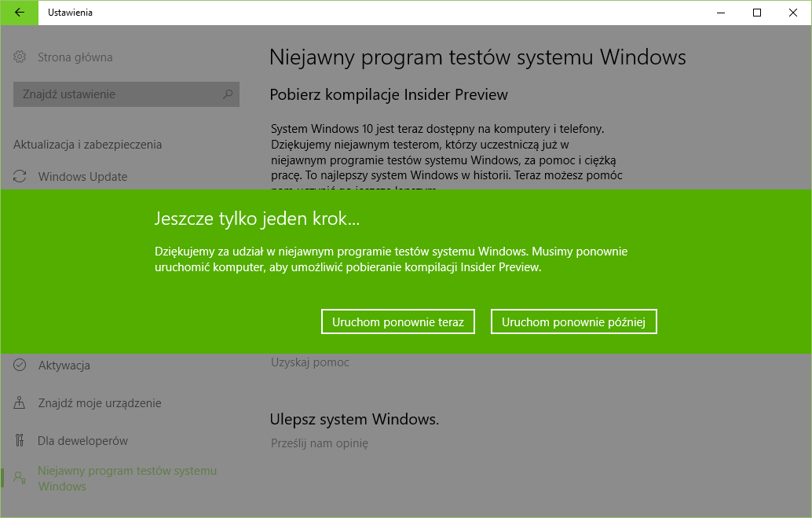
Task: Minimize the Ustawienia window
Action: [x=721, y=13]
